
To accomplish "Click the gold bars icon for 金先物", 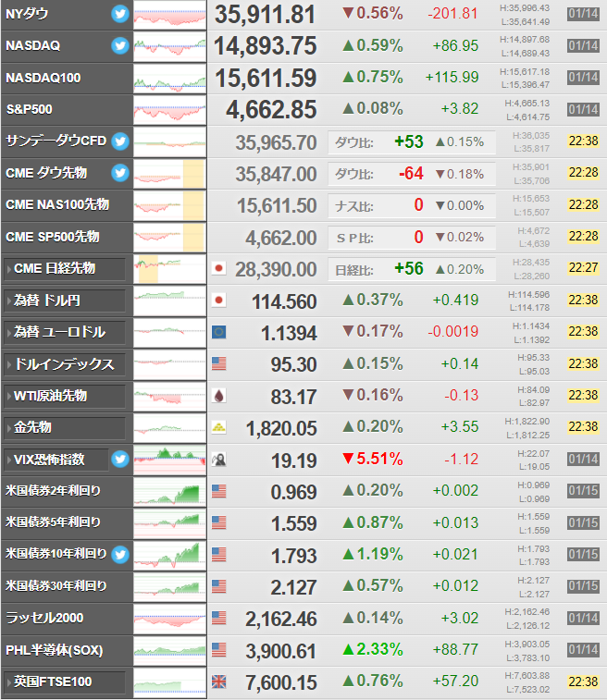I will click(219, 427).
